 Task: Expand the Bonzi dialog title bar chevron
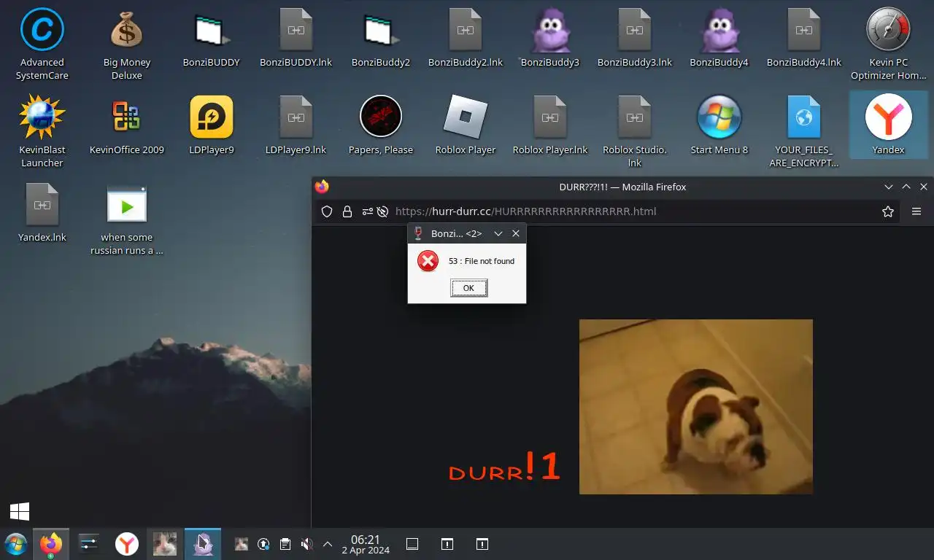pyautogui.click(x=498, y=233)
